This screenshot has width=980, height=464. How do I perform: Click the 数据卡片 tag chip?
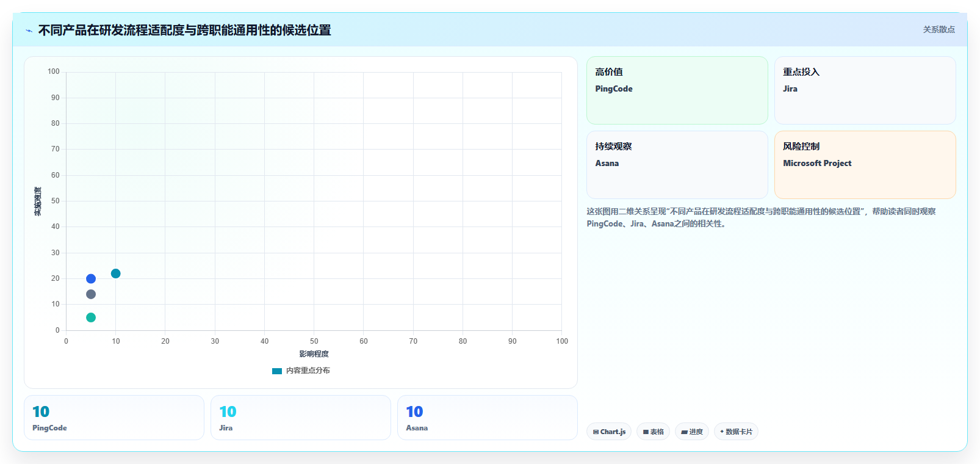[x=736, y=432]
